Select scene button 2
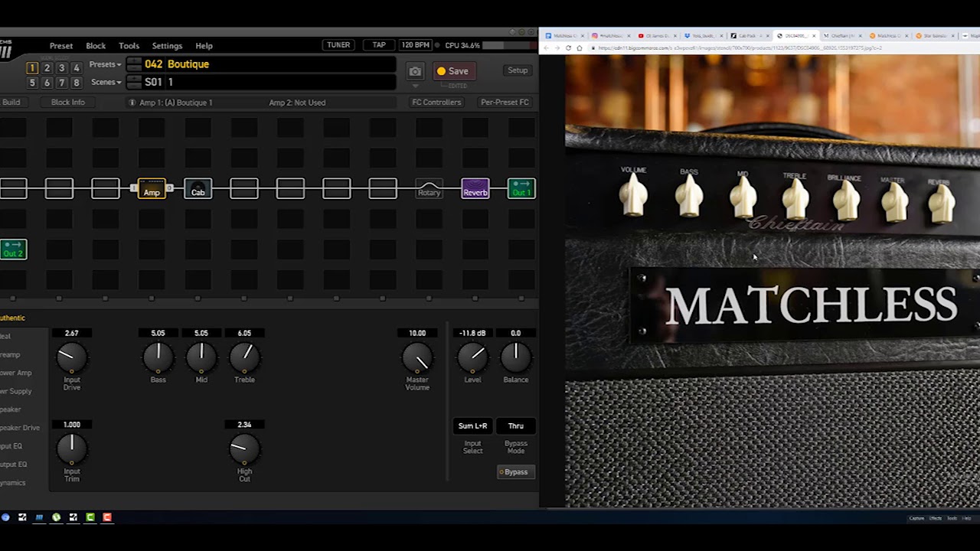Viewport: 980px width, 551px height. [x=47, y=68]
